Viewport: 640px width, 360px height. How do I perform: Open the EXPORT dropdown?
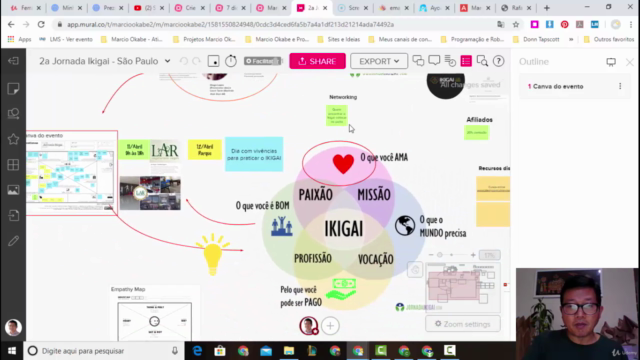pyautogui.click(x=379, y=61)
